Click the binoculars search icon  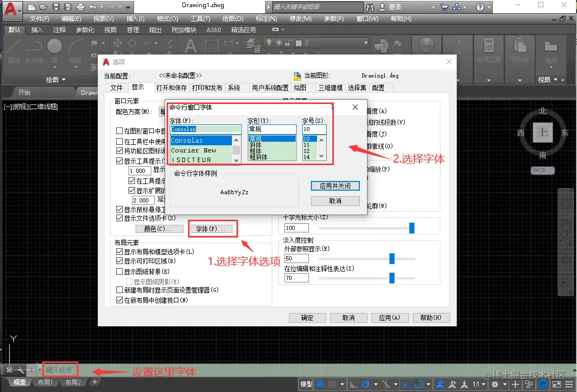pos(370,7)
